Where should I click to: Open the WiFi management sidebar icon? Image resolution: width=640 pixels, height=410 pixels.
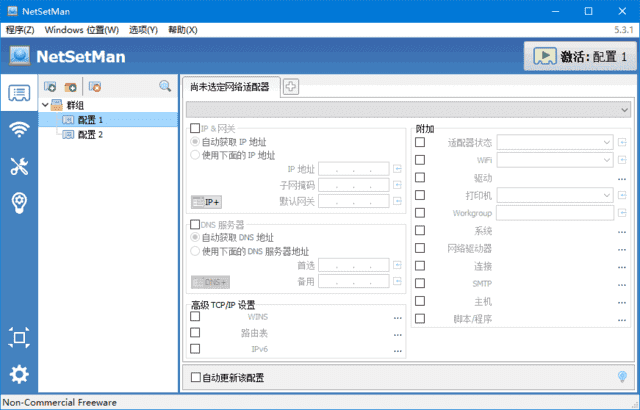click(x=19, y=129)
